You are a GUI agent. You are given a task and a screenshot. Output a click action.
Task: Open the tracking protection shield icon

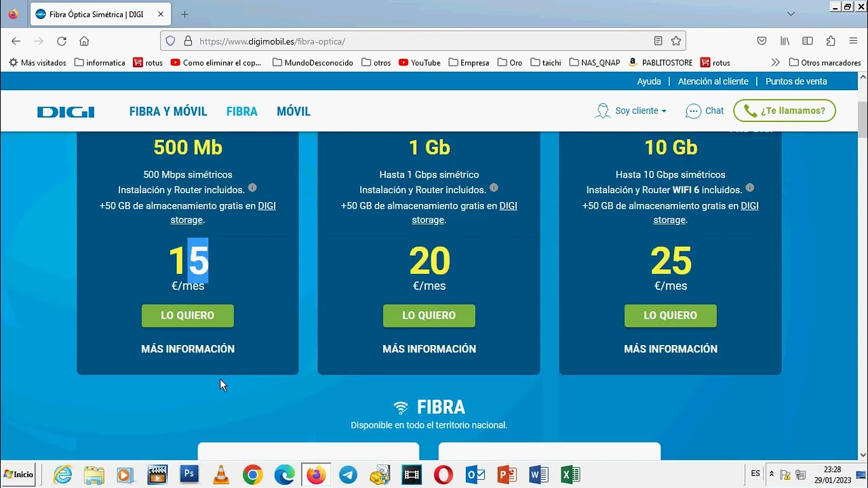pos(170,41)
